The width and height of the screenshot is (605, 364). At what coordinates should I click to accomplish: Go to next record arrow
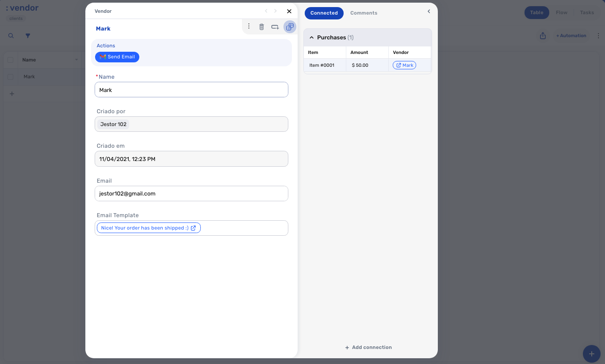pyautogui.click(x=276, y=11)
